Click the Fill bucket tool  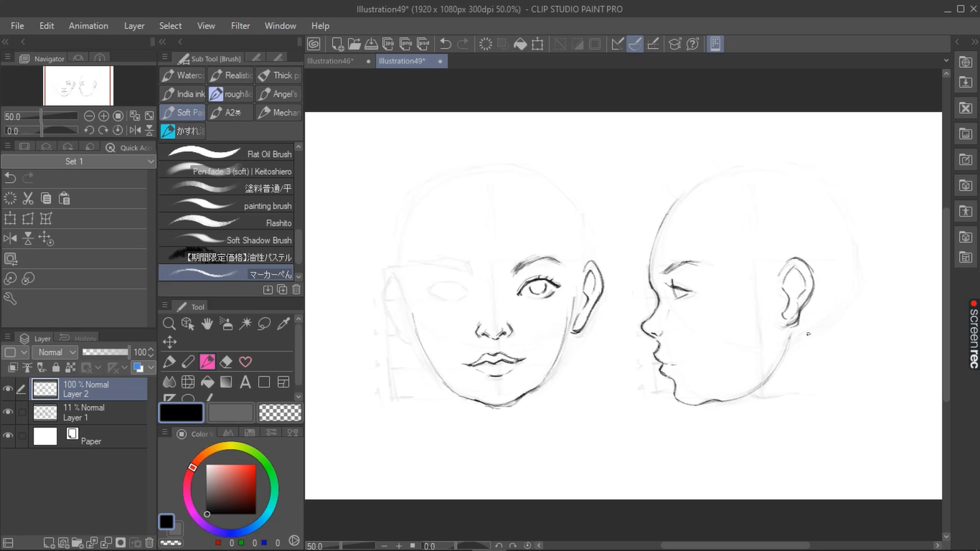tap(207, 382)
